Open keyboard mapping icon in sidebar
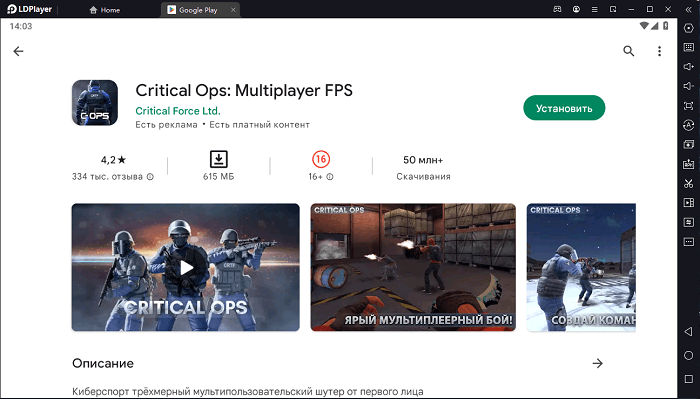 point(689,47)
